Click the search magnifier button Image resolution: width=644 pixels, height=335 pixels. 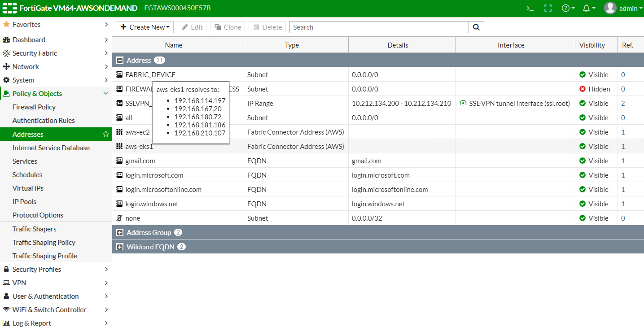(477, 27)
